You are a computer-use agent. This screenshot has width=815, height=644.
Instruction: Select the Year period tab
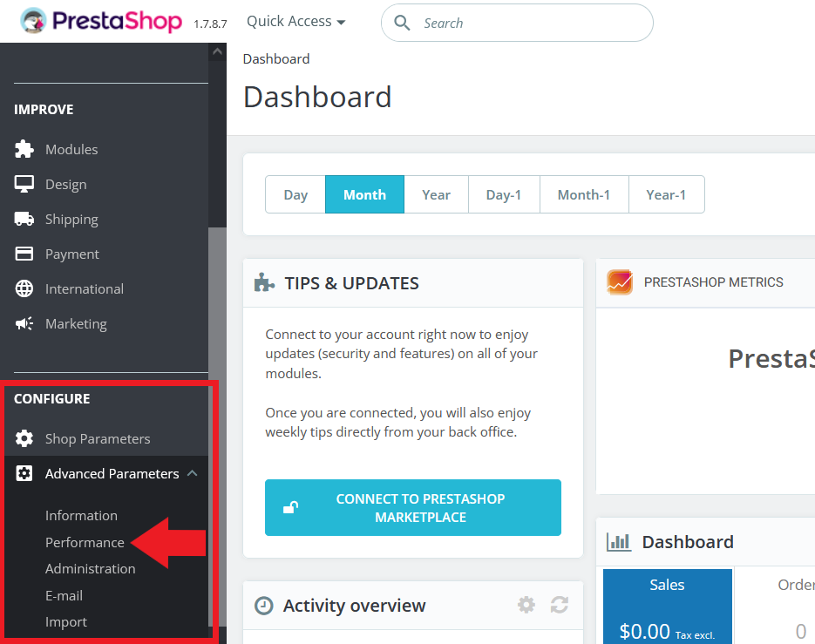tap(436, 194)
